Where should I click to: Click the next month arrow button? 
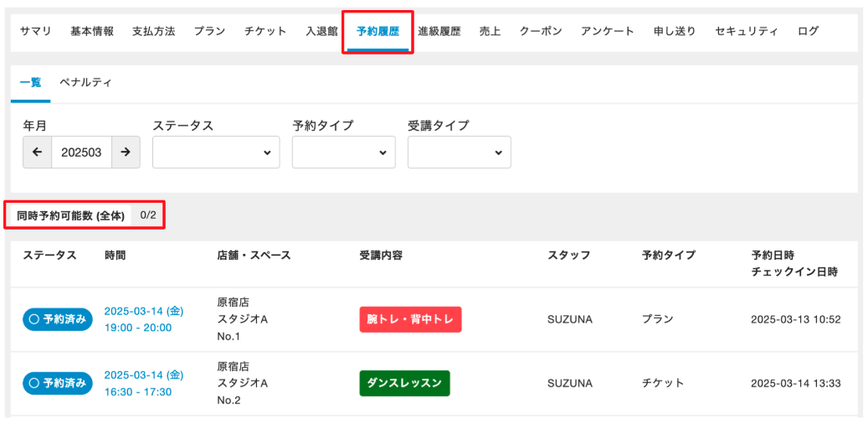click(126, 153)
